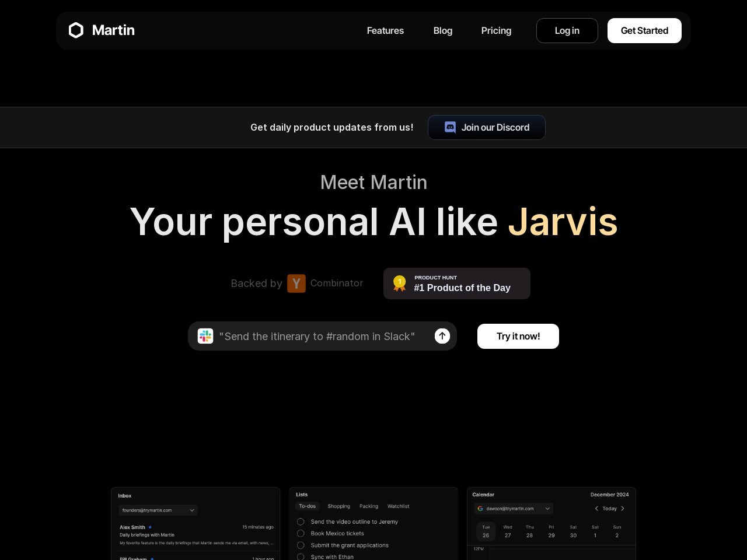747x560 pixels.
Task: Check off 'Sync with Ethan' to-do
Action: [301, 557]
